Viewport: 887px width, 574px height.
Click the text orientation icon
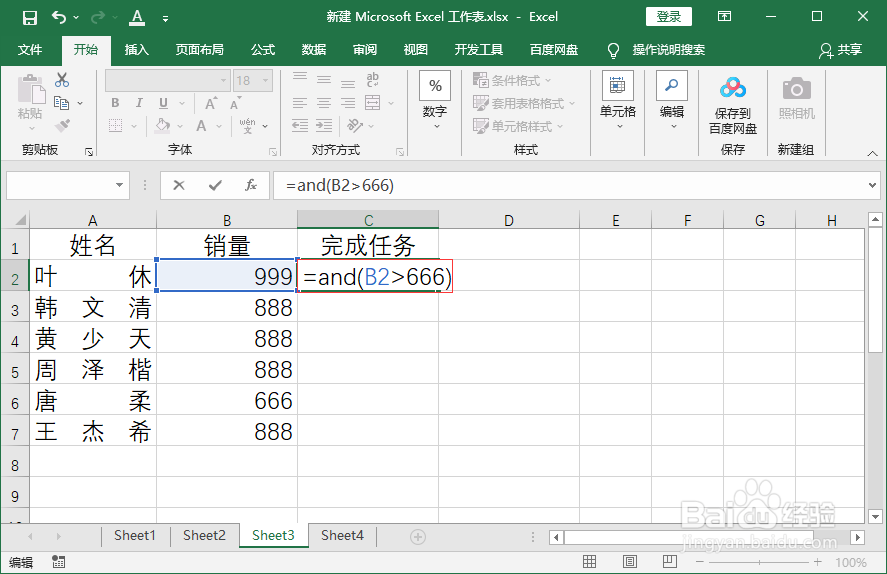point(355,126)
